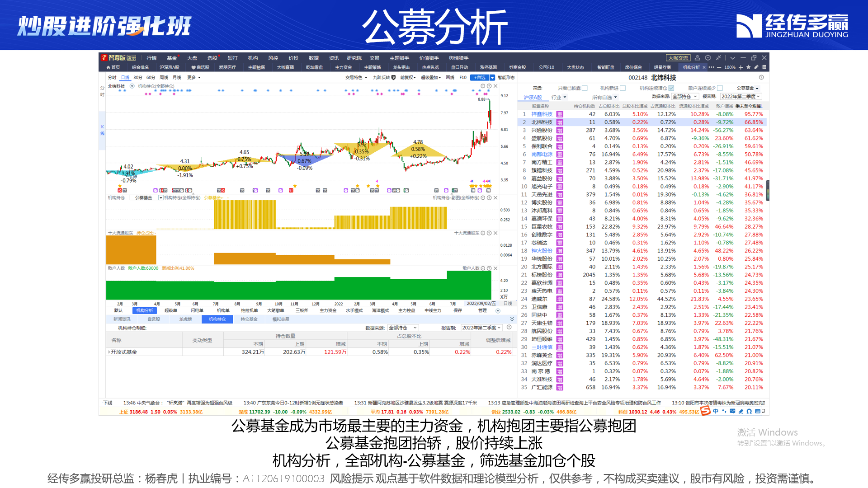This screenshot has height=488, width=868.
Task: Click the help icon of top chart pane
Action: pos(489,86)
